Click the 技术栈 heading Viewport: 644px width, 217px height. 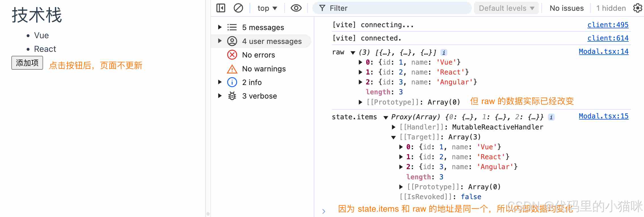tap(37, 15)
